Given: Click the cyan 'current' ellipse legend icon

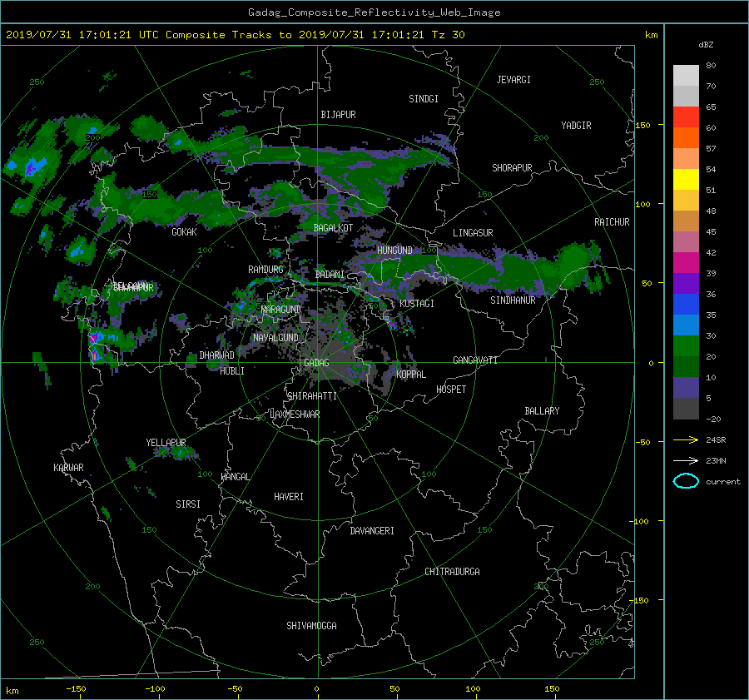Looking at the screenshot, I should [686, 481].
